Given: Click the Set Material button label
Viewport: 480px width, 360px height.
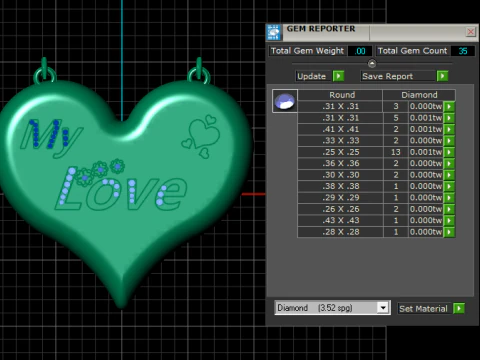Looking at the screenshot, I should click(x=423, y=309).
